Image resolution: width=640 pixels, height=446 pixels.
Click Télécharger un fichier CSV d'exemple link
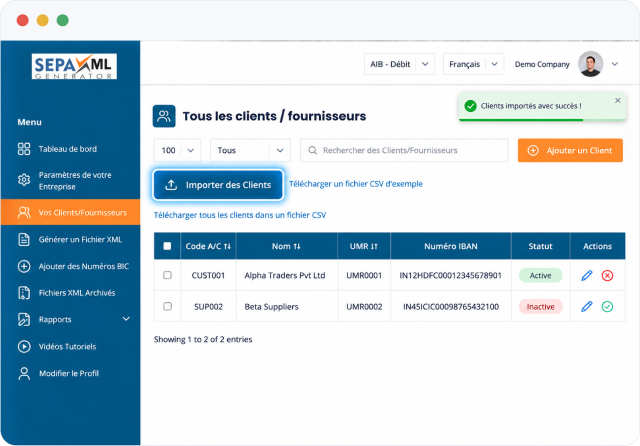pos(356,184)
